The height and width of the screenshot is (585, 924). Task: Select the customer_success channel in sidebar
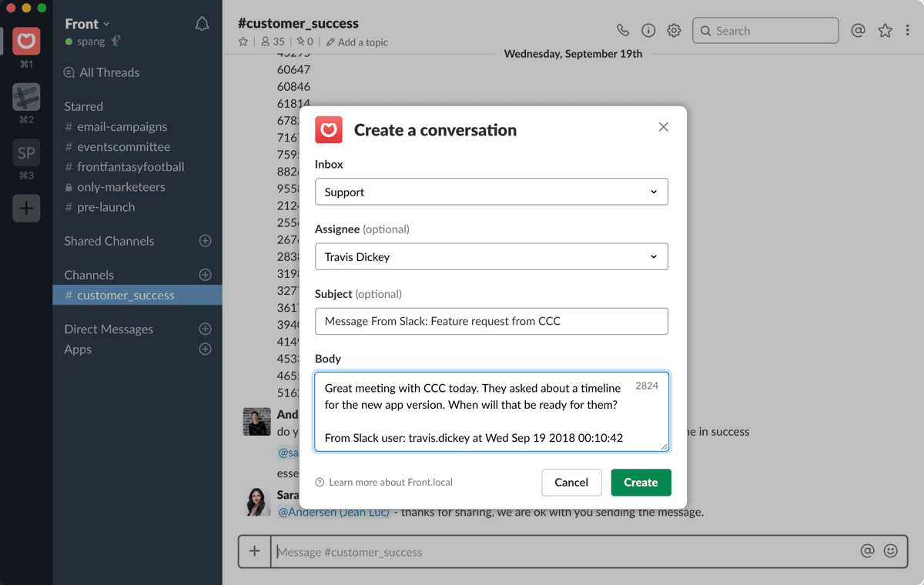(x=137, y=295)
